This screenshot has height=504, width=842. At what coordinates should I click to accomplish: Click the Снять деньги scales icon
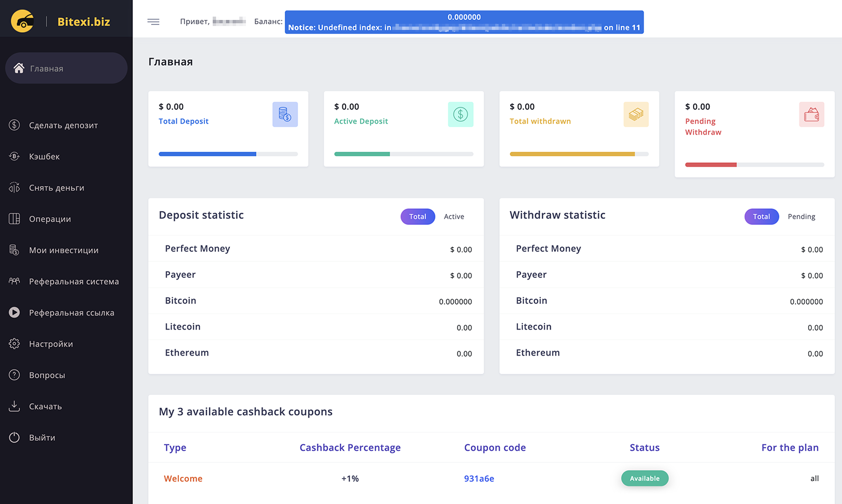click(14, 188)
